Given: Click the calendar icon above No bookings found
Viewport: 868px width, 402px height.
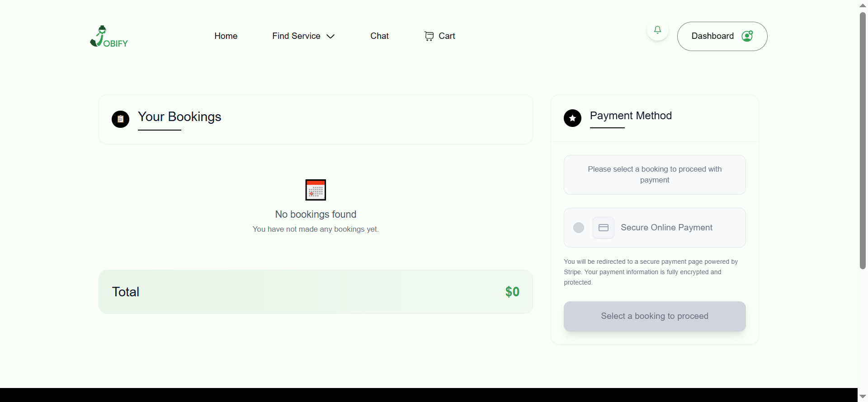Looking at the screenshot, I should 316,190.
